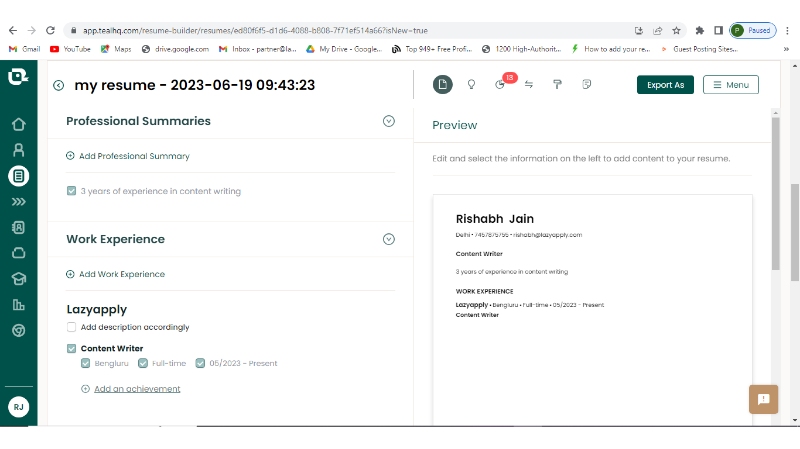Uncheck '3 years of experience' summary checkbox

click(71, 191)
